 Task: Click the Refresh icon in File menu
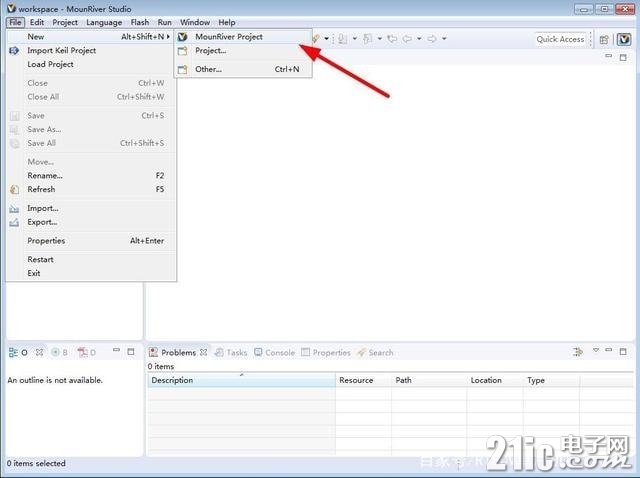coord(14,189)
